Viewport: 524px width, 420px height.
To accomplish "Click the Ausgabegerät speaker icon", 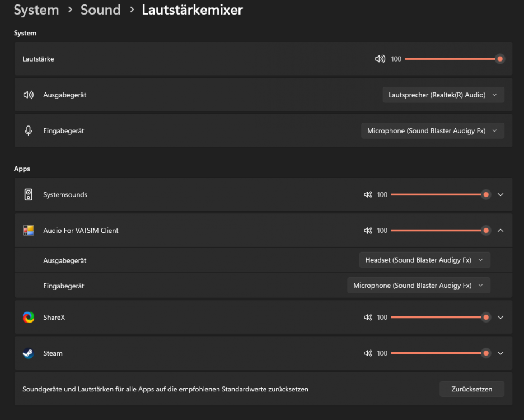I will point(29,94).
